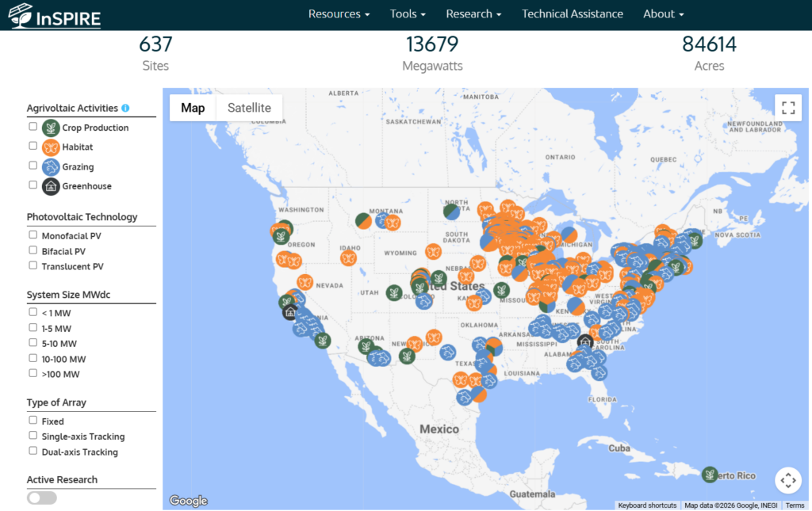Viewport: 812px width, 511px height.
Task: Click the Agrivoltaic Activities info icon
Action: [125, 109]
